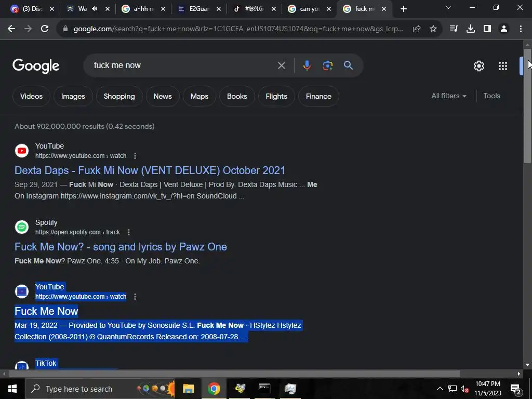Bookmark this tab with the star
The image size is (532, 399).
[x=433, y=29]
